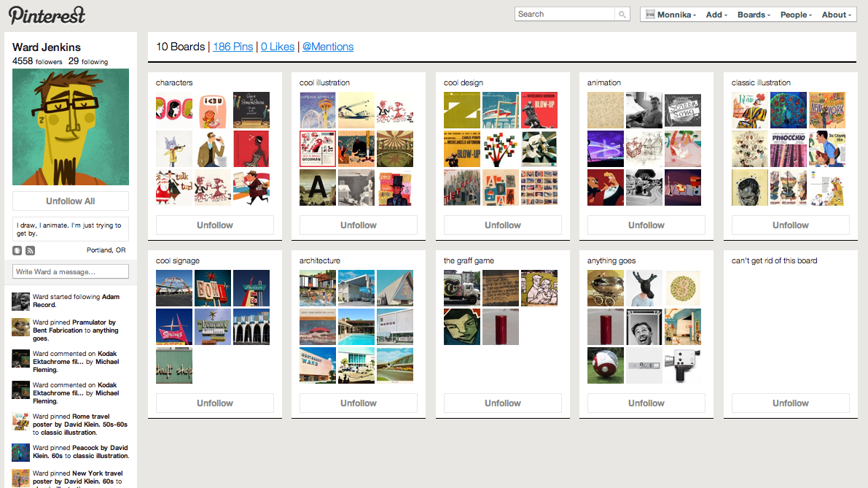Click the activity thumbnail beside Pramulator entry

click(21, 328)
